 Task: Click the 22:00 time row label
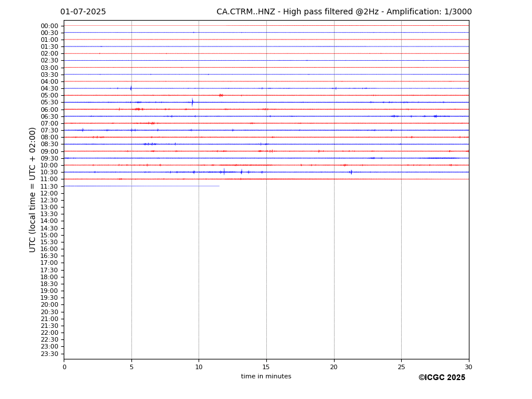tap(49, 333)
